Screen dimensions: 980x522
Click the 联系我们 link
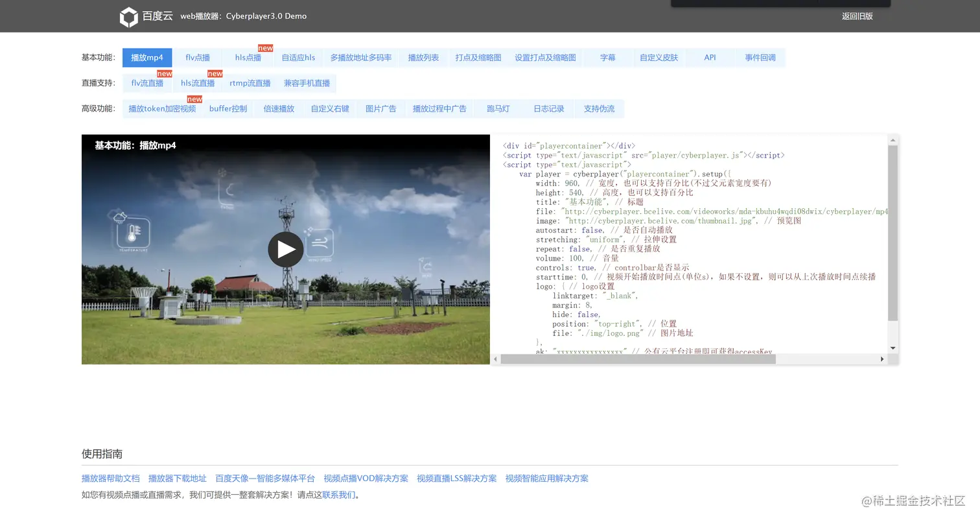(339, 495)
